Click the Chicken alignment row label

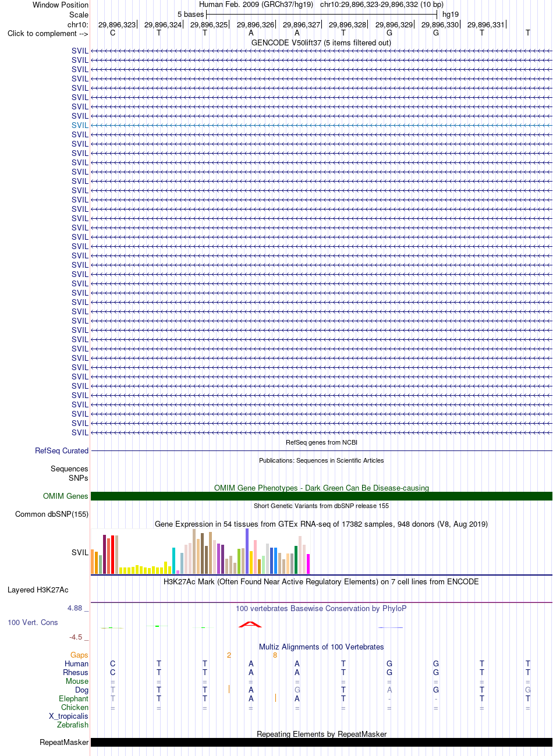pos(75,707)
